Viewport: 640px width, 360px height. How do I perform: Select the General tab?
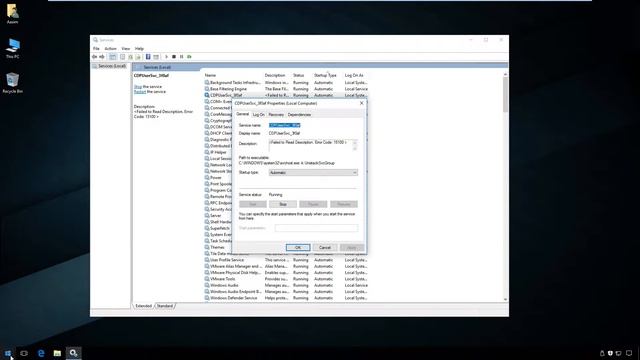pos(242,114)
